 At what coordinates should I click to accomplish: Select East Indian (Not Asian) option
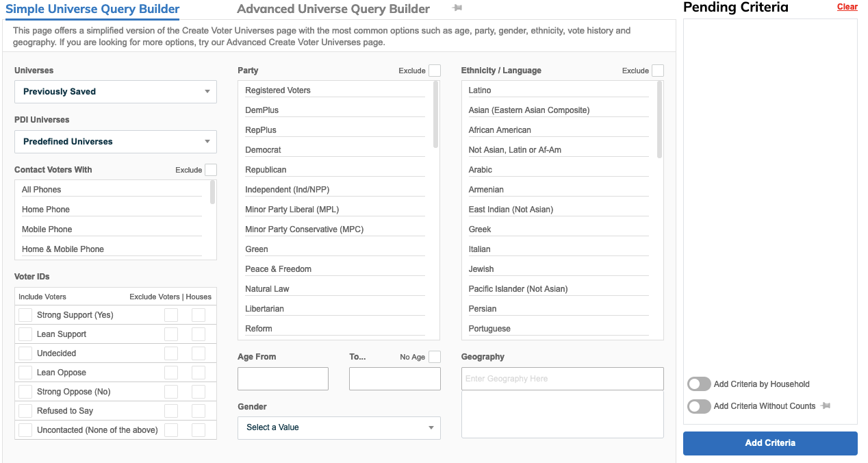[x=559, y=210]
